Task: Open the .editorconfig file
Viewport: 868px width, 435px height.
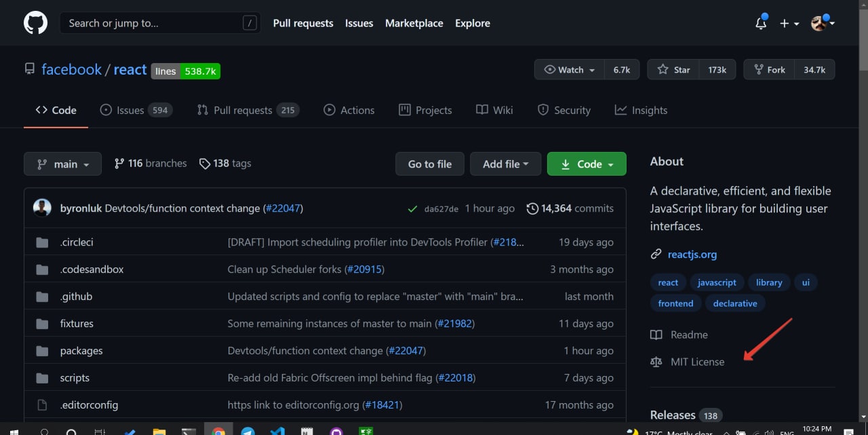Action: point(89,405)
